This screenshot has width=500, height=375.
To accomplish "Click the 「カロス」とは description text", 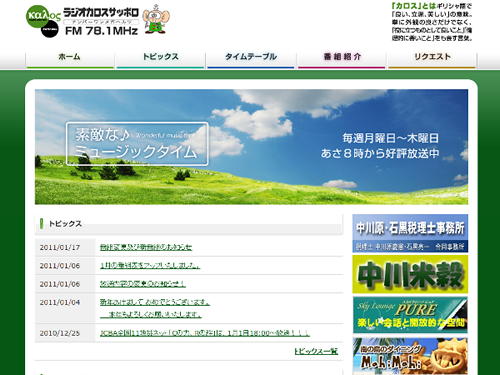I will pyautogui.click(x=432, y=22).
